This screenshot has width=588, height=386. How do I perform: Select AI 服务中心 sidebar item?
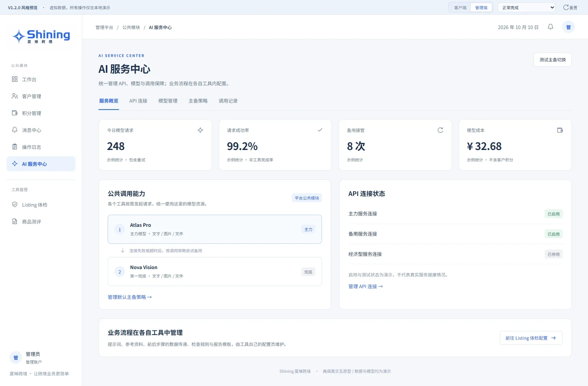pos(41,164)
